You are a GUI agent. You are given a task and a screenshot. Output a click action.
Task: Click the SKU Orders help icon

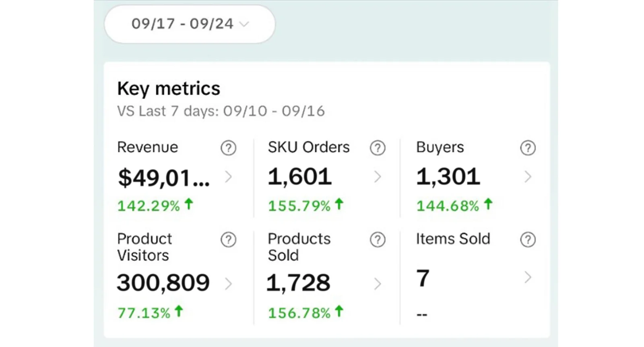coord(378,148)
